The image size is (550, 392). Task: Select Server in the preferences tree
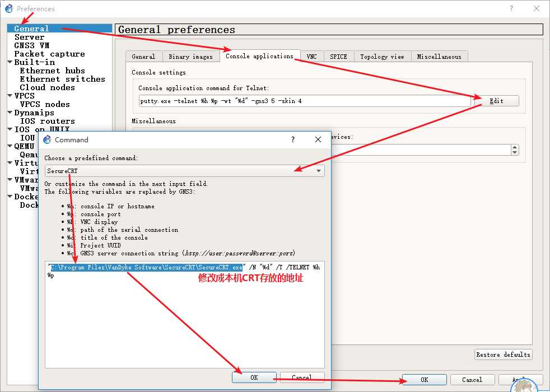30,37
